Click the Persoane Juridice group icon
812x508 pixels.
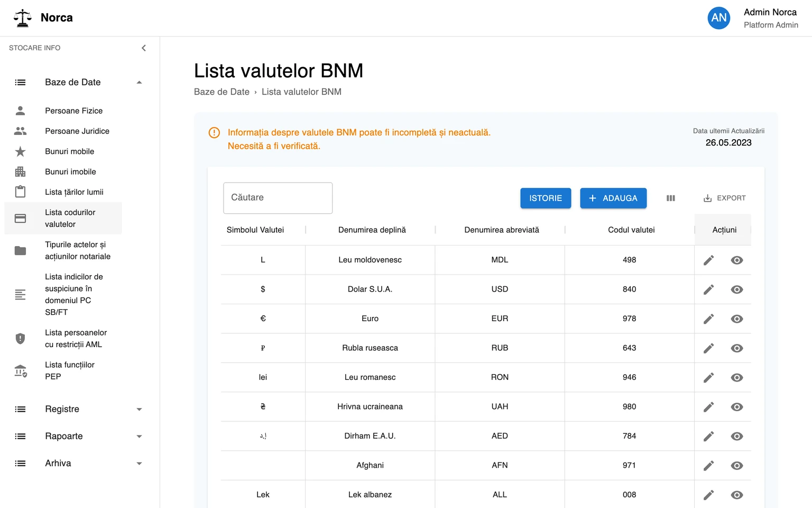[x=20, y=131]
